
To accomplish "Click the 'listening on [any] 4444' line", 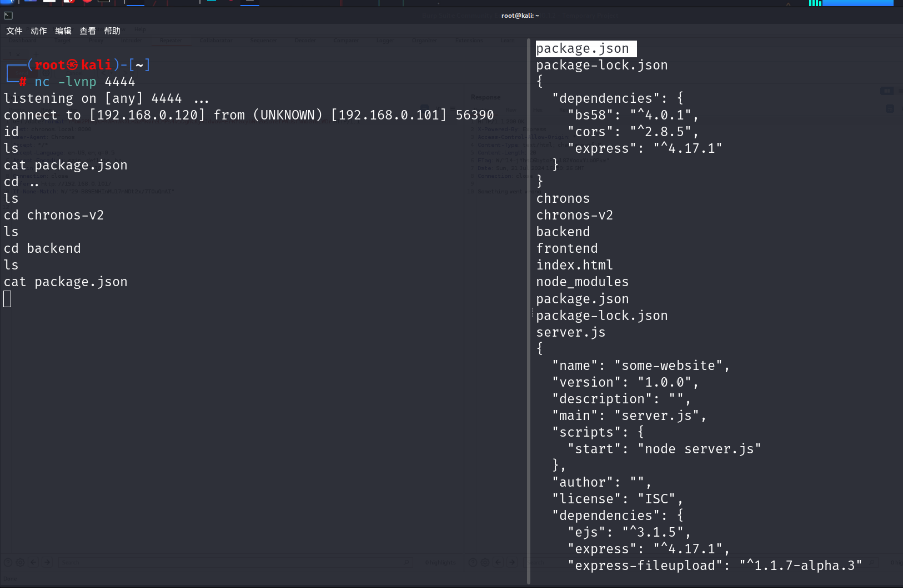I will pyautogui.click(x=106, y=98).
